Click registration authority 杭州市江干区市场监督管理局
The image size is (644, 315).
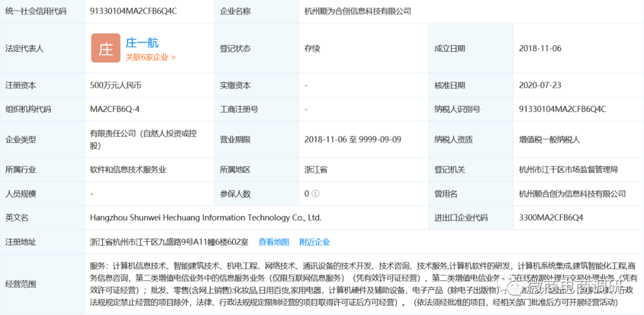pyautogui.click(x=568, y=169)
